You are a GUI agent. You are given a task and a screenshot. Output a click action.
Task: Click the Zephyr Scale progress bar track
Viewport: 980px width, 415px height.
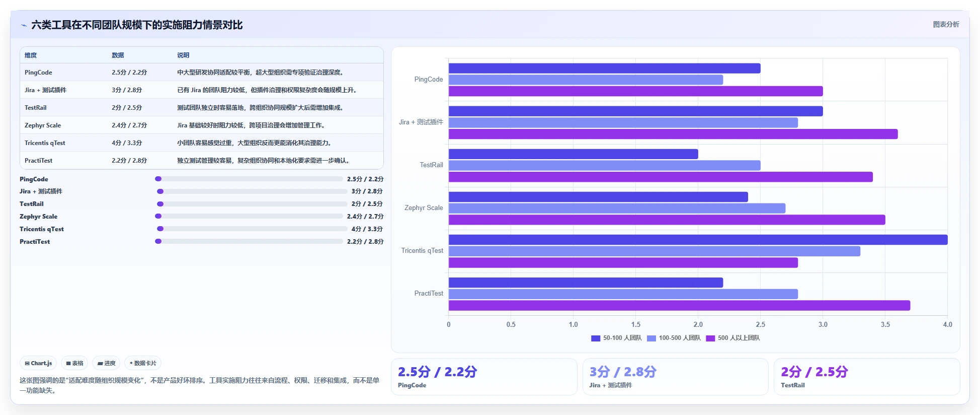[x=249, y=216]
